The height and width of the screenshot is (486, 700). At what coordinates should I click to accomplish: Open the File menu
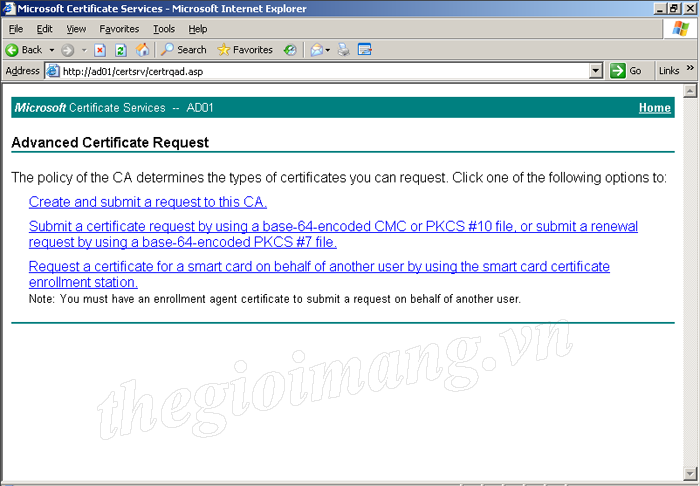pos(16,29)
